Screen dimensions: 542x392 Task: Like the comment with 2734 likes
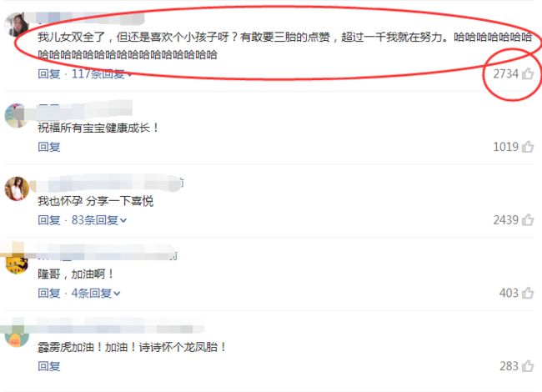(x=528, y=73)
